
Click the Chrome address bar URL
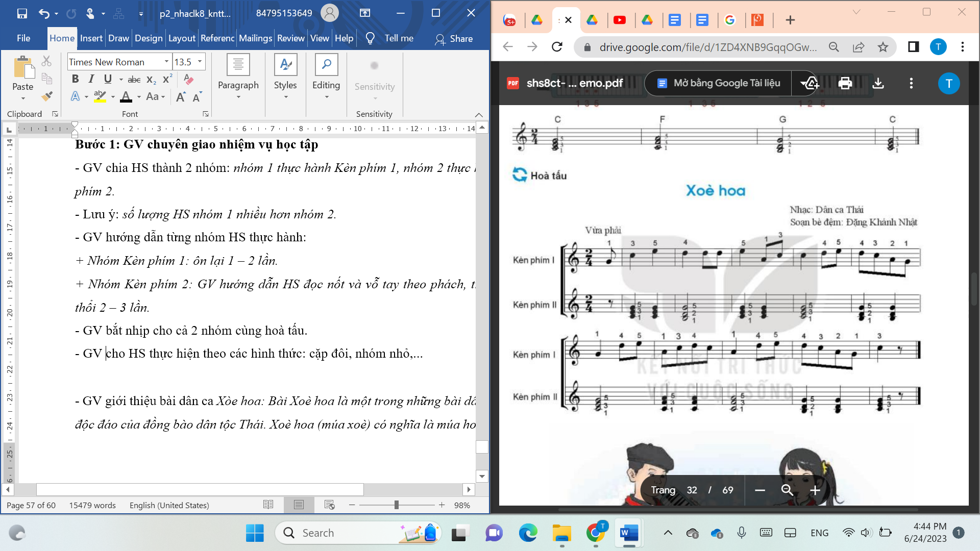coord(707,47)
